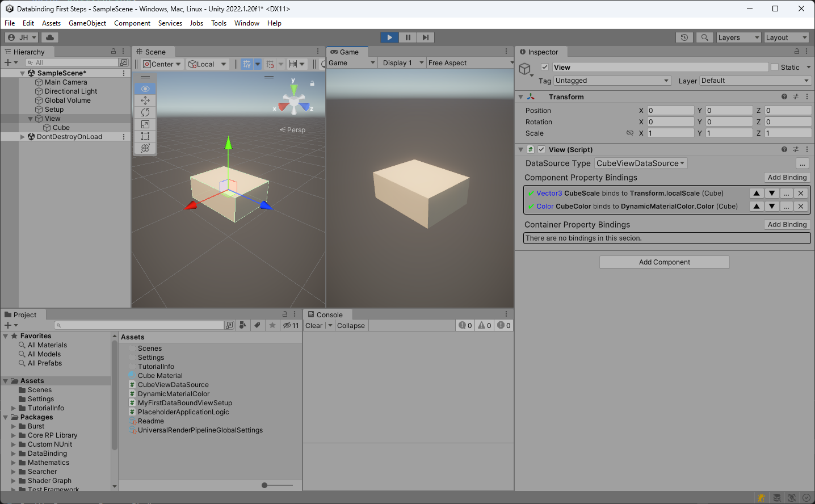Toggle View GameObject active checkbox
815x504 pixels.
tap(545, 67)
